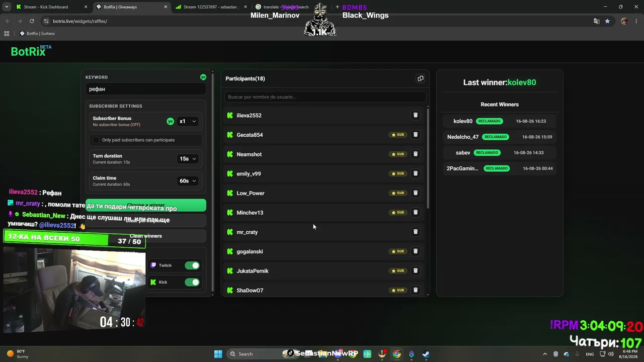Click the timestamp '16-08-26 00:44'

click(x=537, y=168)
